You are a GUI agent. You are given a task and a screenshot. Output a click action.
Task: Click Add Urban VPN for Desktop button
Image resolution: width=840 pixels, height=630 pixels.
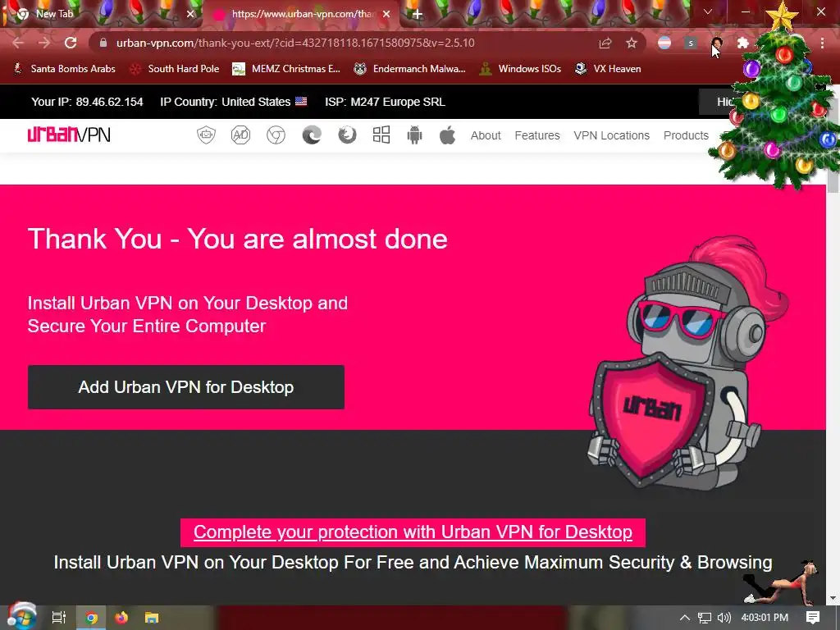click(x=186, y=387)
